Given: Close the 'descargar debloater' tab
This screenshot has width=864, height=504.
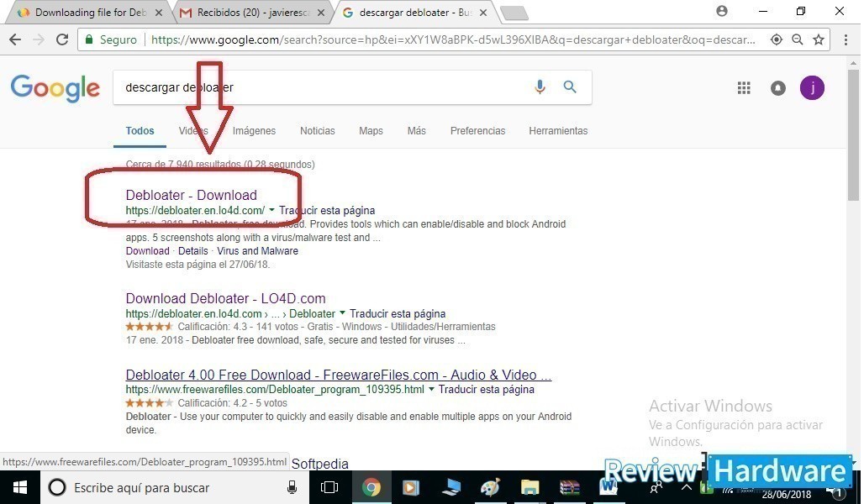Looking at the screenshot, I should (483, 13).
